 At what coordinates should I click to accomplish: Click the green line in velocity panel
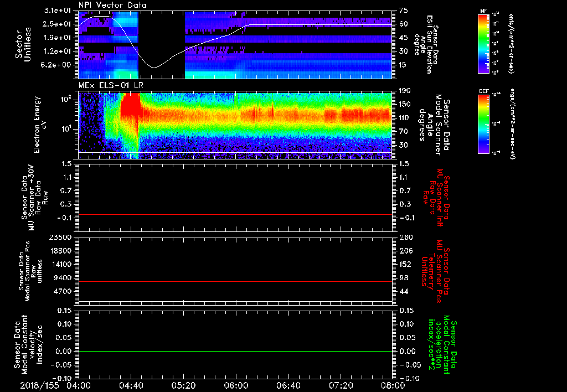click(235, 351)
